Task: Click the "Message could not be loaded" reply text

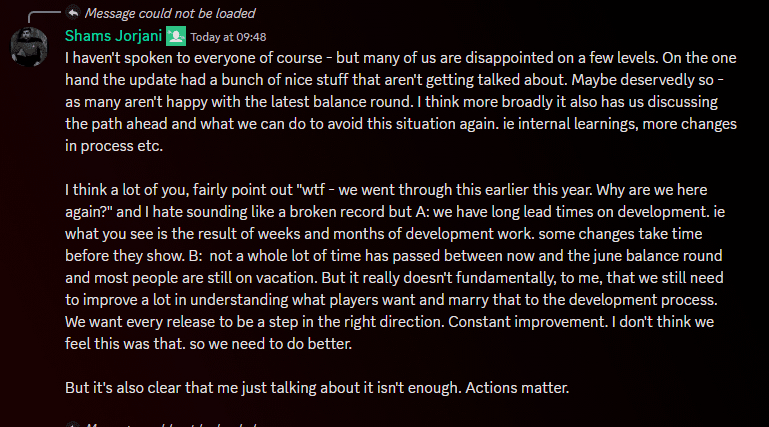Action: click(x=170, y=13)
